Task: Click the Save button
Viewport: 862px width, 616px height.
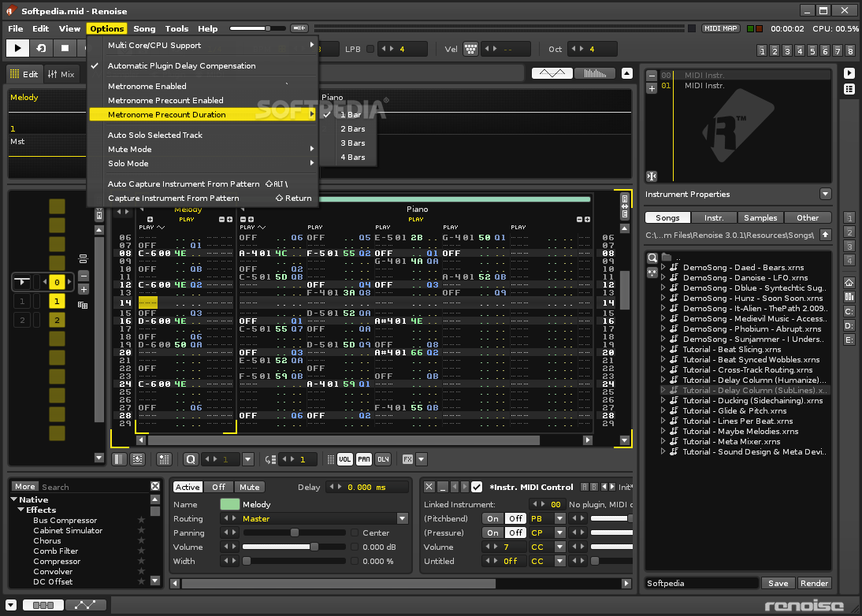Action: coord(778,583)
